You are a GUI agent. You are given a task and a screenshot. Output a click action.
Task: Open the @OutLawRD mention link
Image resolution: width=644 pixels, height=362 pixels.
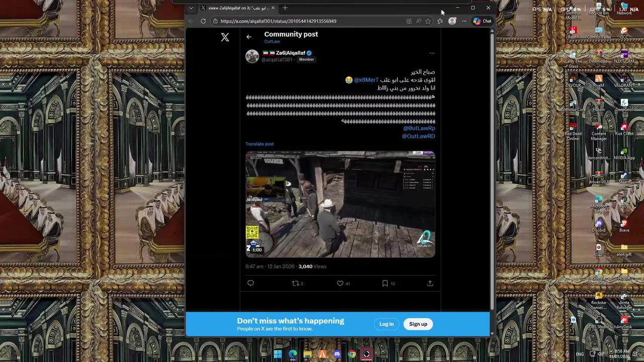pos(419,136)
